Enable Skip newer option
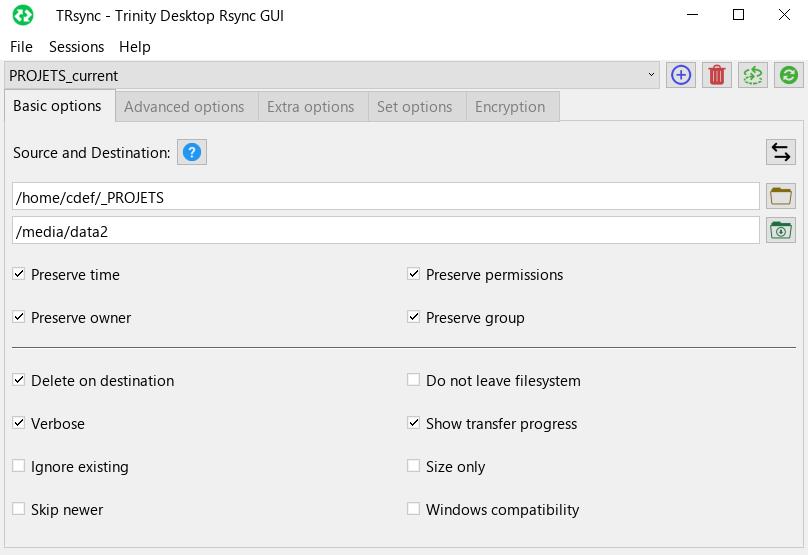Screen dimensions: 808x555 (x=19, y=509)
